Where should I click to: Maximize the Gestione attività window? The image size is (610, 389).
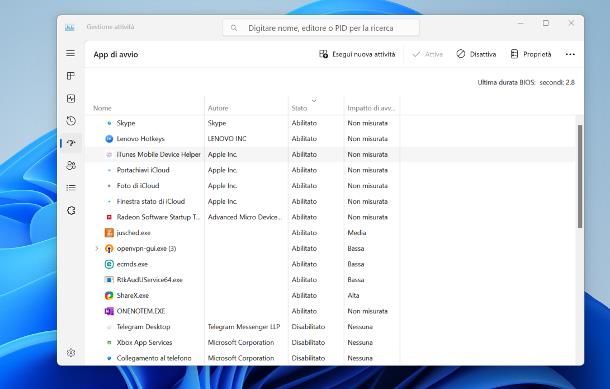coord(546,23)
